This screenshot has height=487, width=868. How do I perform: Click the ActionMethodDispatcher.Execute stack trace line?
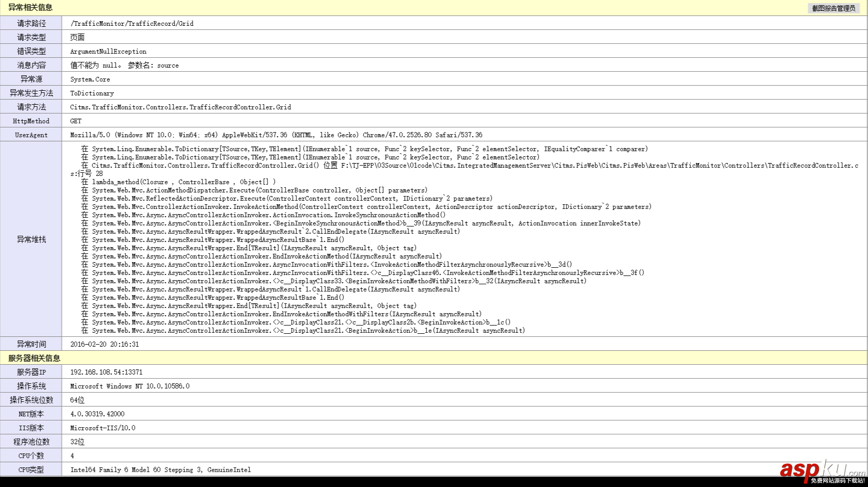(254, 190)
